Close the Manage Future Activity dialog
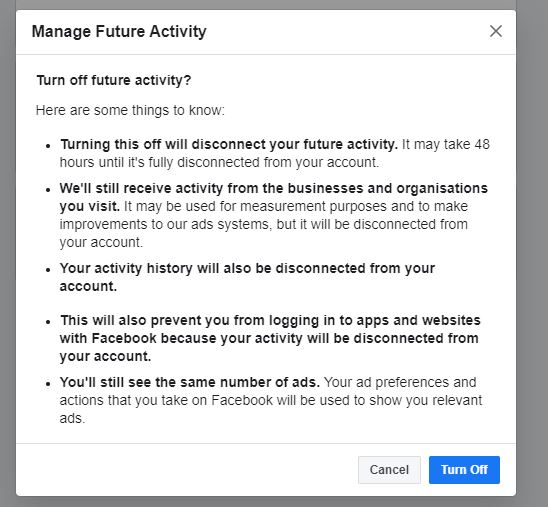548x507 pixels. [x=496, y=31]
